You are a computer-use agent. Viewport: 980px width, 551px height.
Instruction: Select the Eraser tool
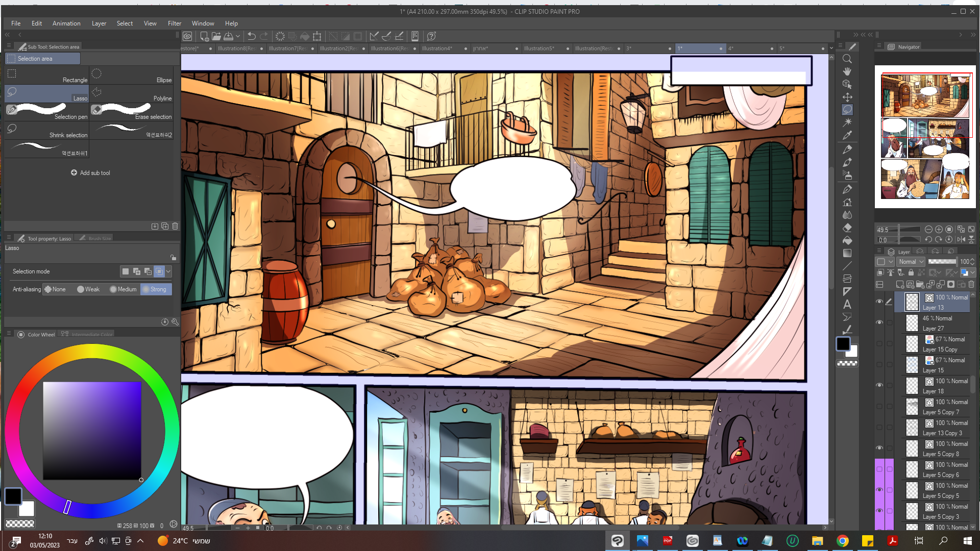[x=847, y=228]
